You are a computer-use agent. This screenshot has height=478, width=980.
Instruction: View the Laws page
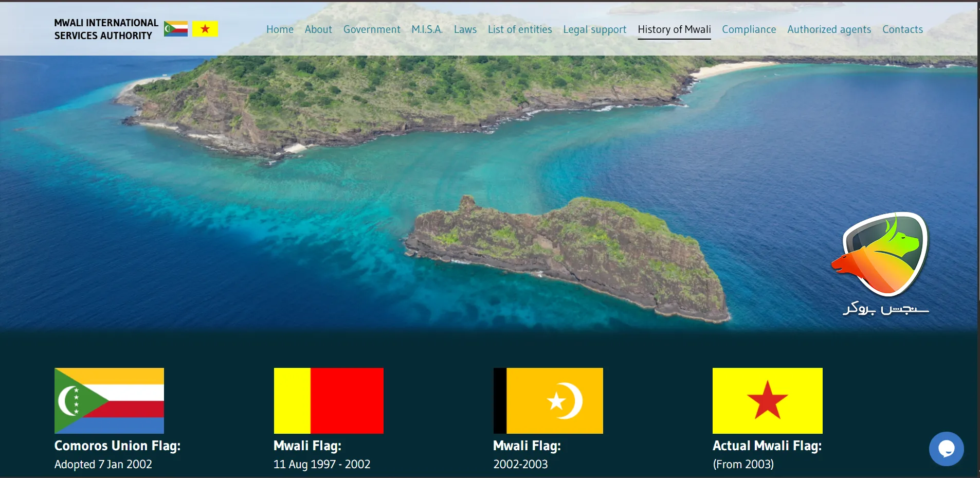(465, 29)
